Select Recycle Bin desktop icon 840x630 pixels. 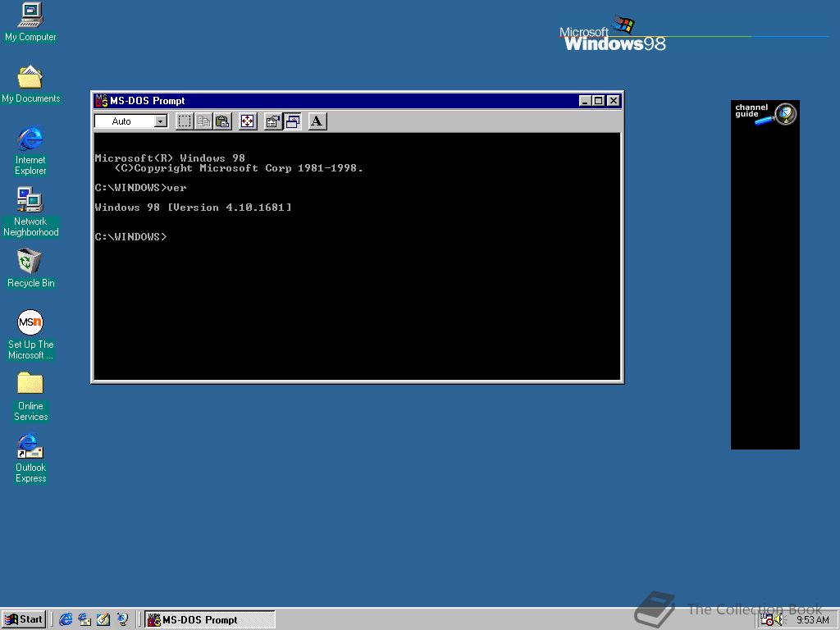[30, 268]
